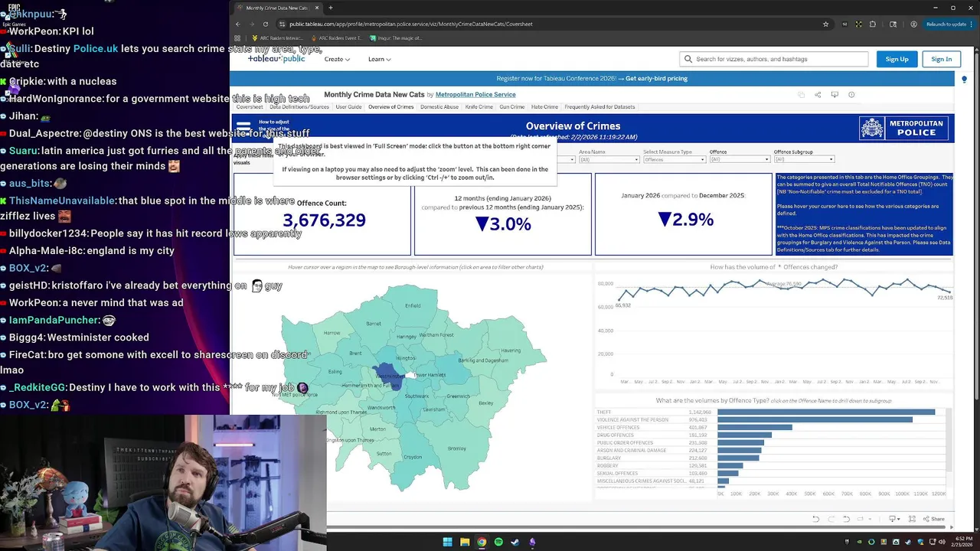The width and height of the screenshot is (980, 551).
Task: Click VIOLENCE AGAINST THE PERSON offence name
Action: pyautogui.click(x=632, y=419)
